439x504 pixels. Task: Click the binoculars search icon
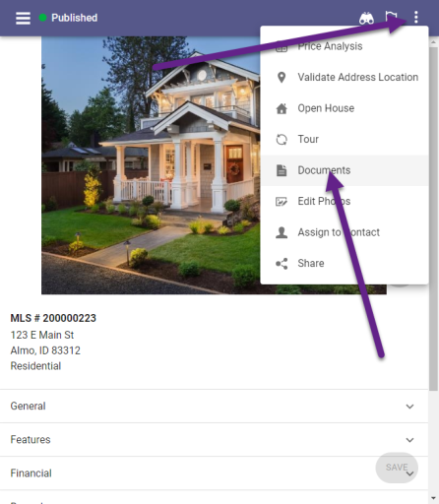pos(366,19)
